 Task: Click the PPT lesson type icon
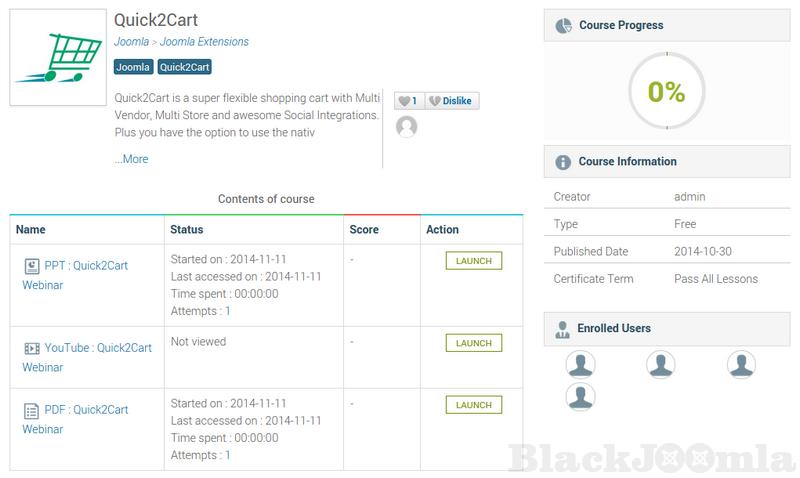click(31, 266)
